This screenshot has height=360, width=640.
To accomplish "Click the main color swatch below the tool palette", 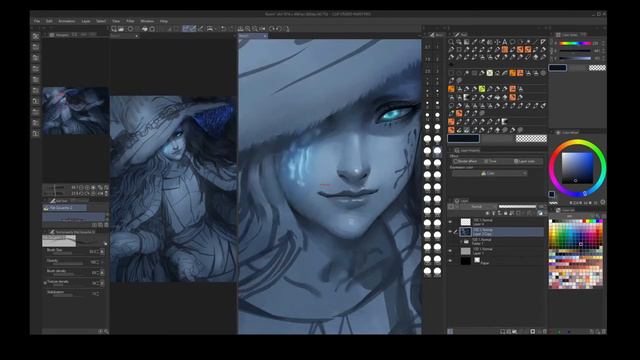I will coord(463,138).
